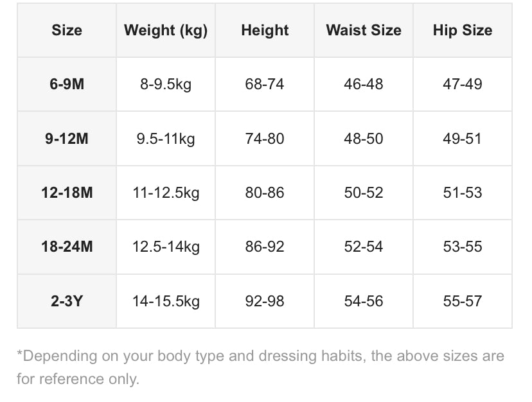Select the 18-24M size row label
The height and width of the screenshot is (402, 532).
(67, 247)
